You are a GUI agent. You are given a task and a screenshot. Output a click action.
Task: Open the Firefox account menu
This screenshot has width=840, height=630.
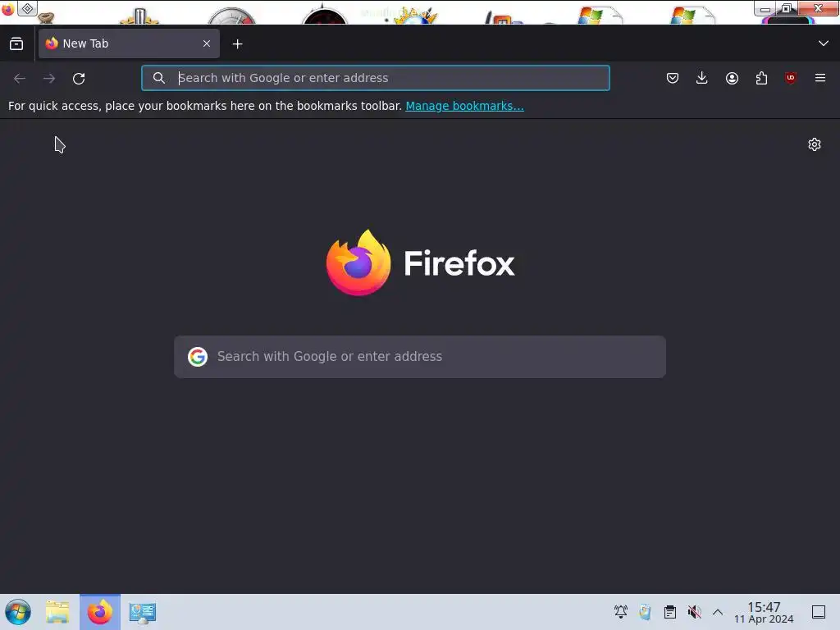tap(732, 78)
